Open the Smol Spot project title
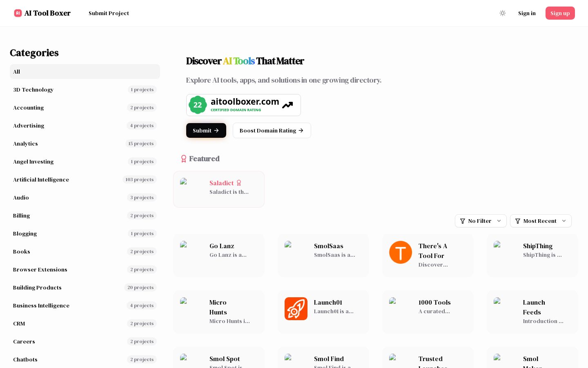 pyautogui.click(x=225, y=359)
